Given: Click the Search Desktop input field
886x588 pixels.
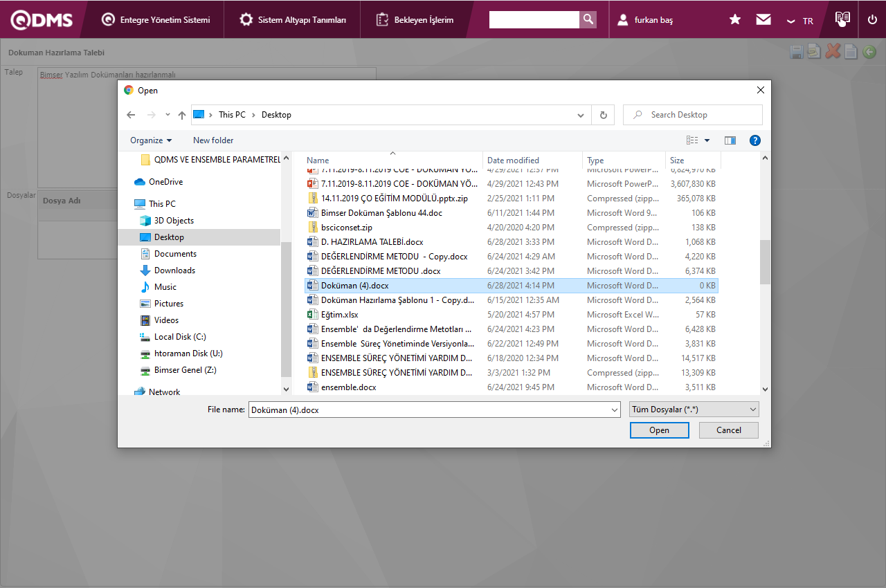Looking at the screenshot, I should point(699,115).
